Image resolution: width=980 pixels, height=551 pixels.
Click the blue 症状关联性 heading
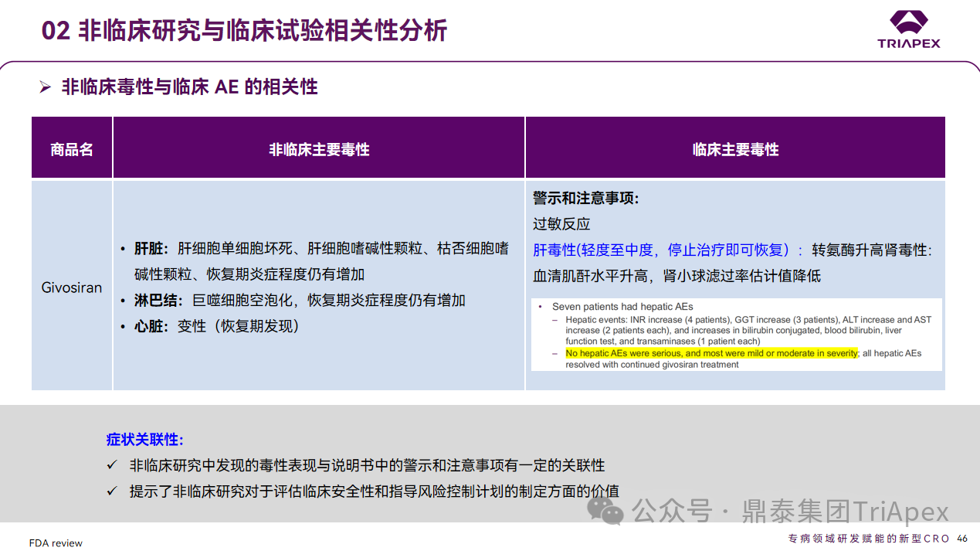(x=144, y=440)
